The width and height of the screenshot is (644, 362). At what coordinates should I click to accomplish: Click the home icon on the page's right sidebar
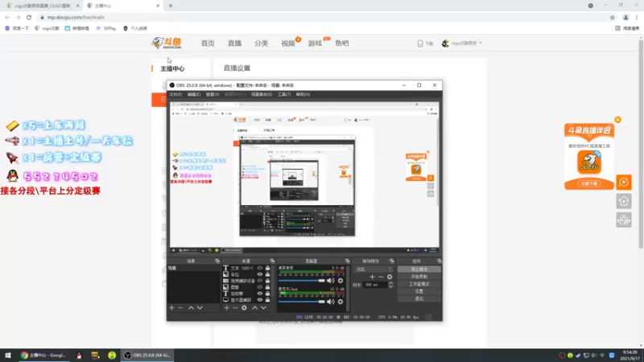[623, 201]
